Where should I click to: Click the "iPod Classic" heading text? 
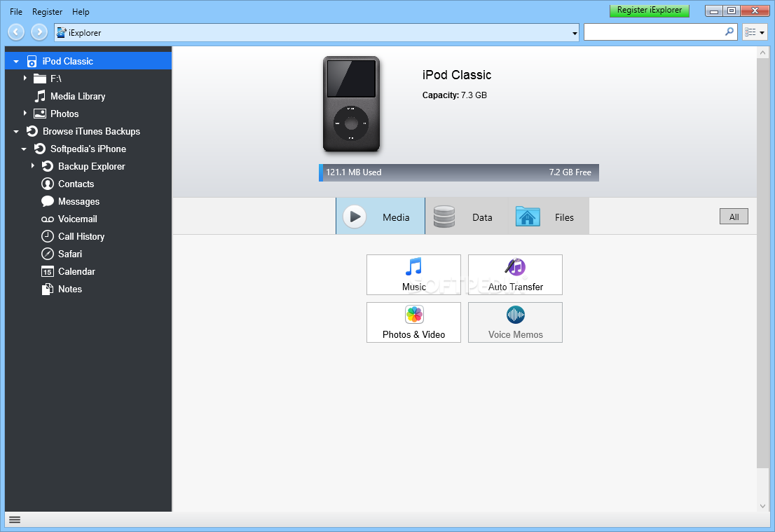[457, 75]
